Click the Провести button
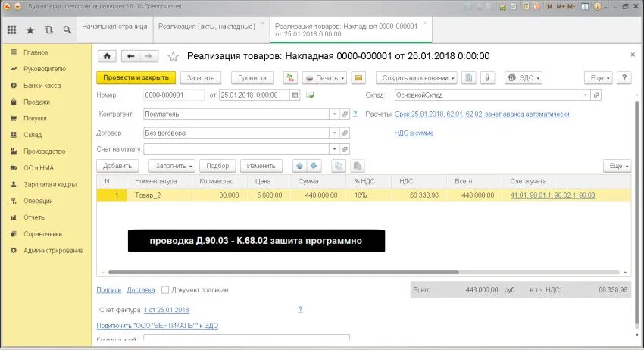The width and height of the screenshot is (644, 350). coord(252,77)
